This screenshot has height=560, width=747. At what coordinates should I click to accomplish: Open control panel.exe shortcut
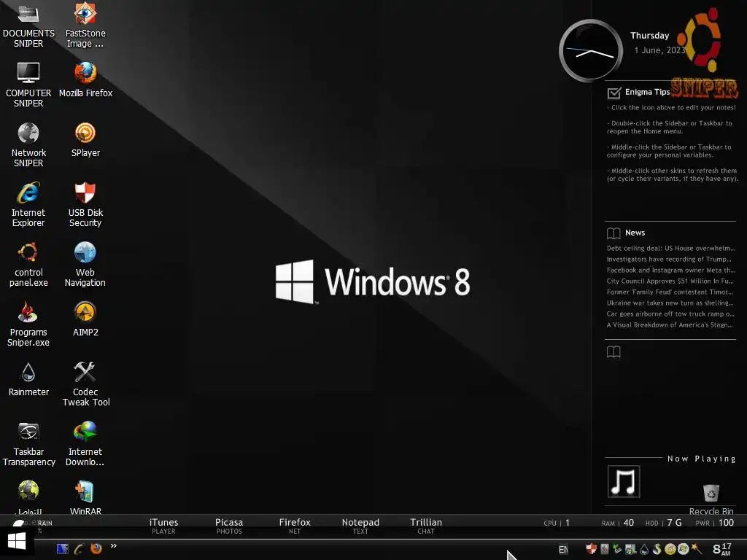click(28, 264)
